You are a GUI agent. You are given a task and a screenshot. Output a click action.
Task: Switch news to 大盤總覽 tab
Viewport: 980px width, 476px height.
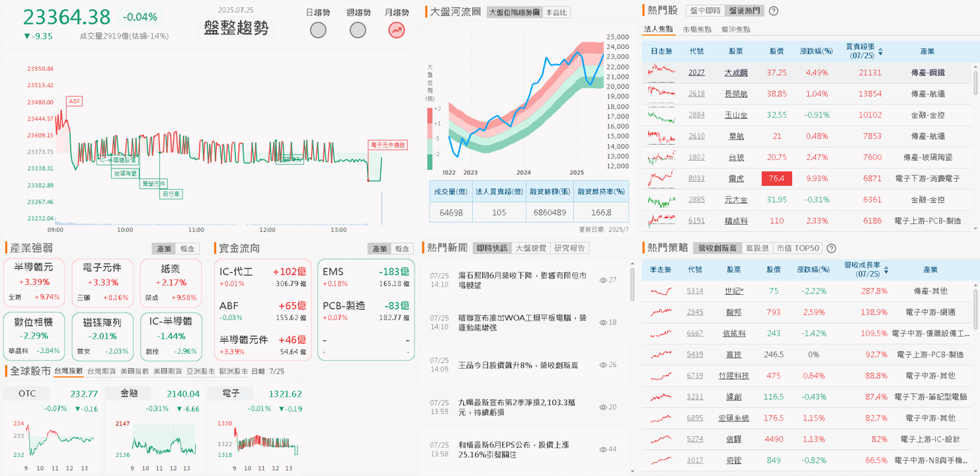tap(531, 248)
